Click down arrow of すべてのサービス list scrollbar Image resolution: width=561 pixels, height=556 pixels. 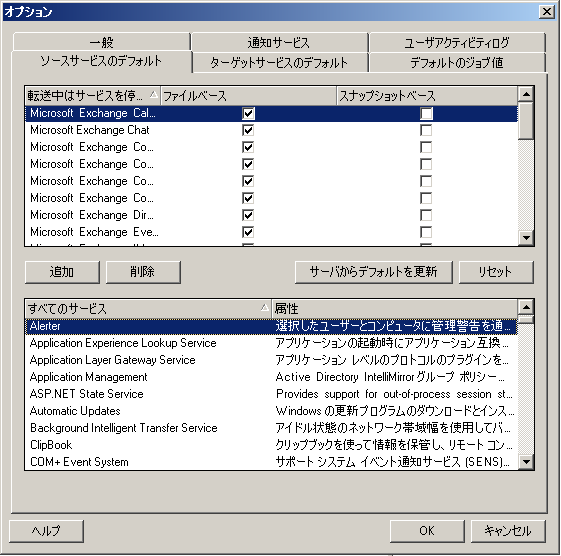[x=526, y=462]
